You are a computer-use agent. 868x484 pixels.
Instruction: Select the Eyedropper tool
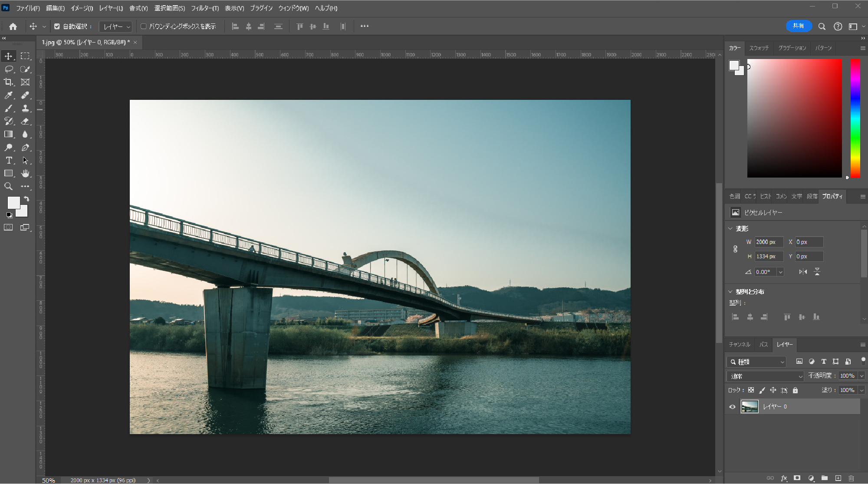coord(9,95)
